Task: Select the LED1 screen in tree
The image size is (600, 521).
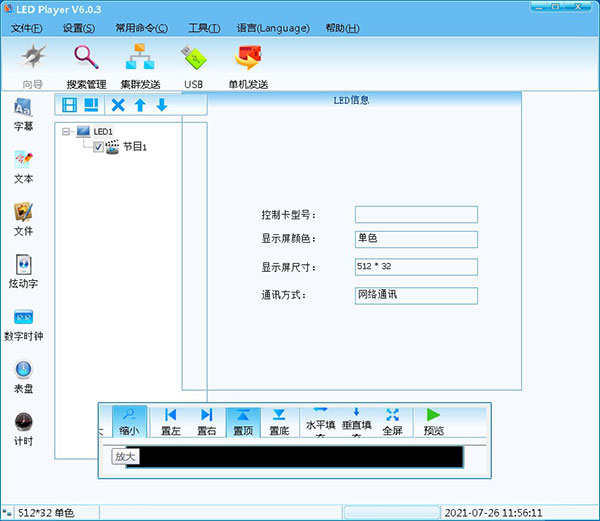Action: 103,132
